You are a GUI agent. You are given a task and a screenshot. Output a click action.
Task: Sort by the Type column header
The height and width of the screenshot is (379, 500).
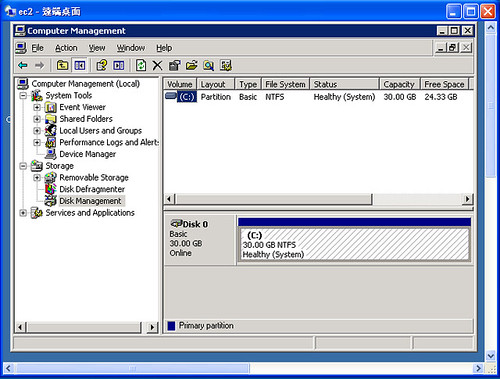tap(248, 84)
